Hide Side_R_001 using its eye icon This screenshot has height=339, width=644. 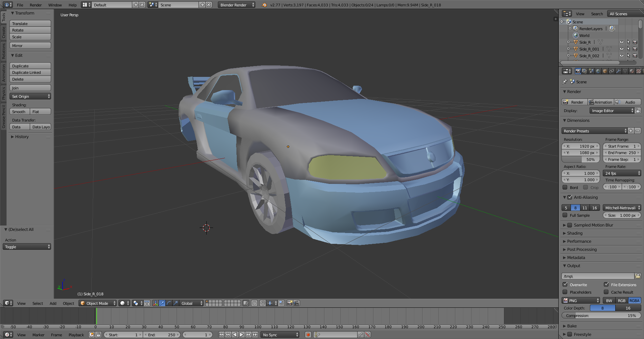click(621, 49)
